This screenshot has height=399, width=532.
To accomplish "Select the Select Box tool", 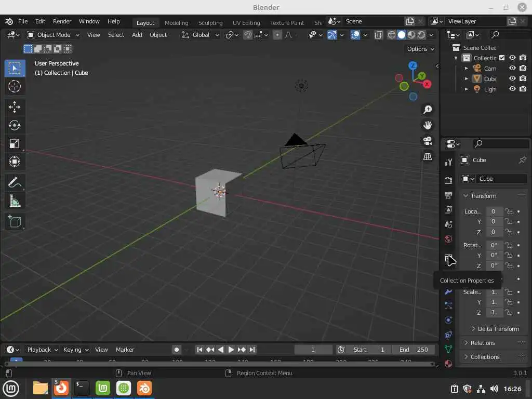I will click(x=15, y=68).
